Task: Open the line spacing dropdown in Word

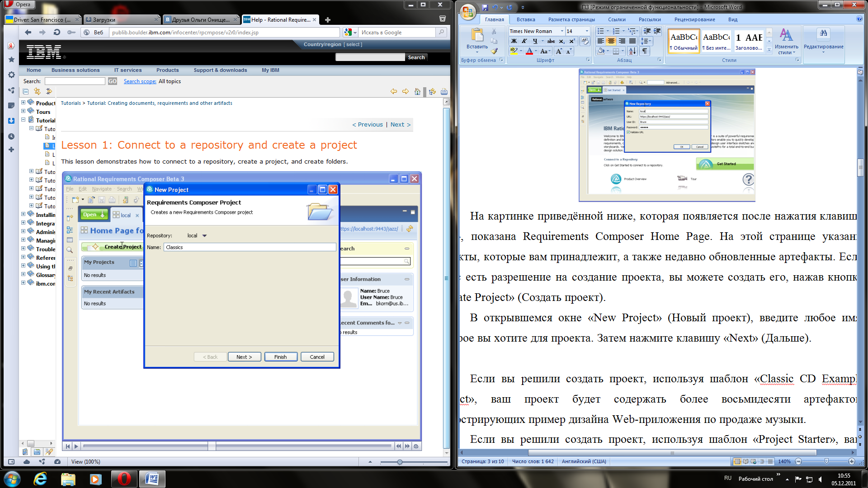Action: tap(646, 41)
